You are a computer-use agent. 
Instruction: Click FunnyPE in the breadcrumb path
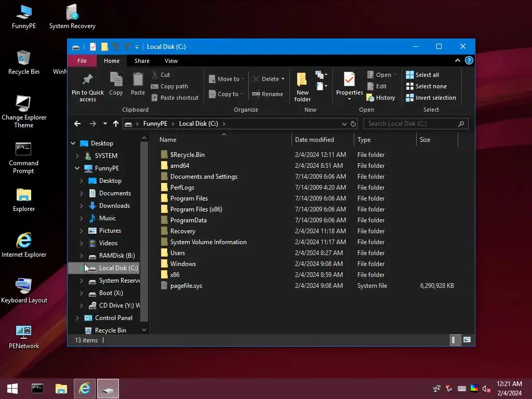pyautogui.click(x=155, y=124)
